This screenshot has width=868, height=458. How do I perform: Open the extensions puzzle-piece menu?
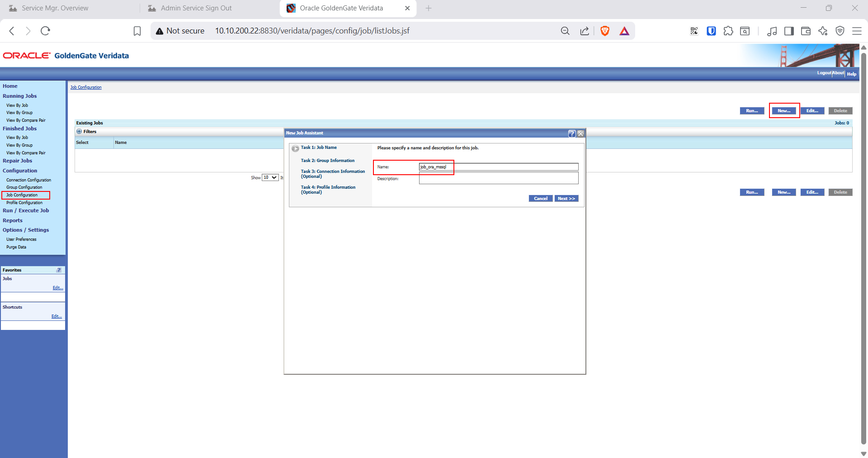click(728, 31)
